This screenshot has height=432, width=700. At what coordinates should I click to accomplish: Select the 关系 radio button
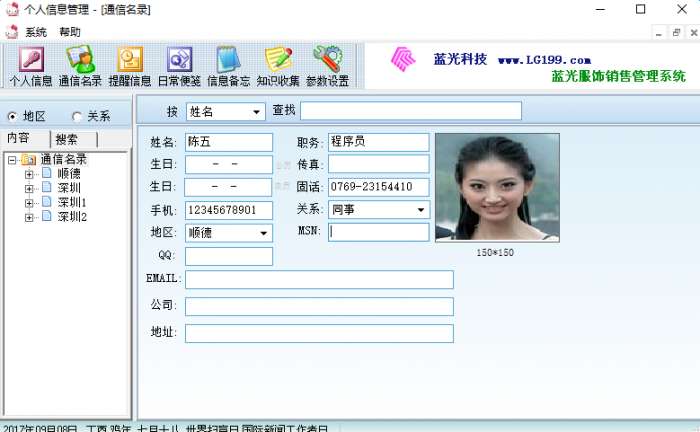click(x=77, y=116)
